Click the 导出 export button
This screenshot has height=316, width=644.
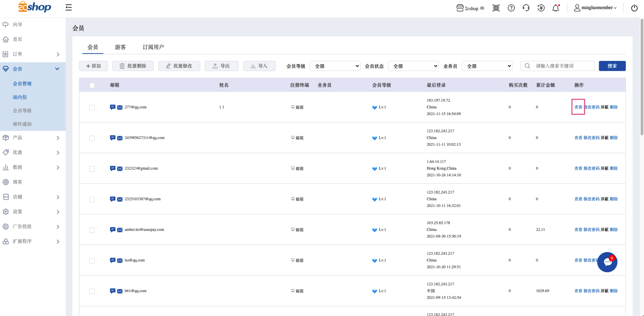click(222, 66)
